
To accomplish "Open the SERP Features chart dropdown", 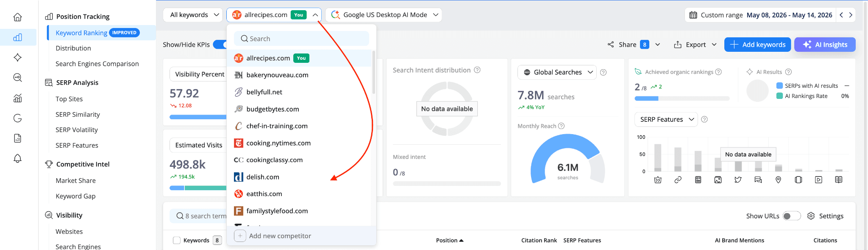I will pyautogui.click(x=666, y=120).
